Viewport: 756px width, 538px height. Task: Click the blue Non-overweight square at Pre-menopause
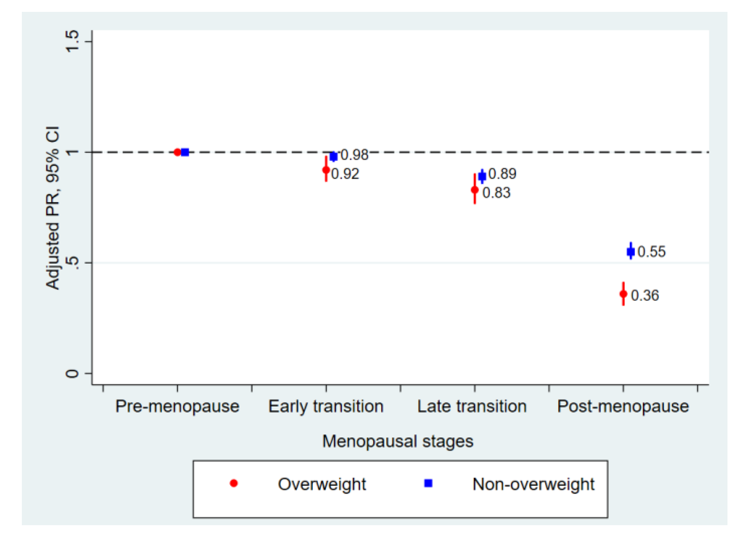185,152
